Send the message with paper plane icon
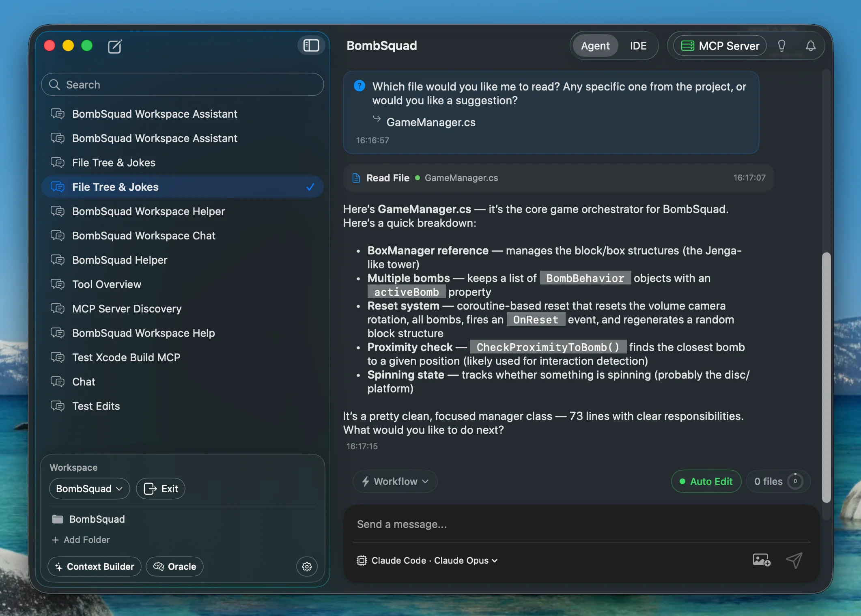861x616 pixels. click(x=794, y=560)
